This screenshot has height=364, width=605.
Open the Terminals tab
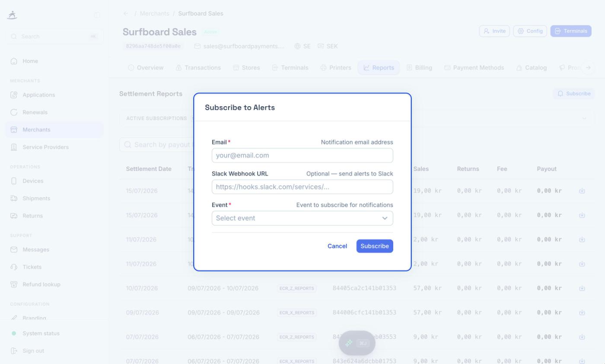click(x=290, y=68)
